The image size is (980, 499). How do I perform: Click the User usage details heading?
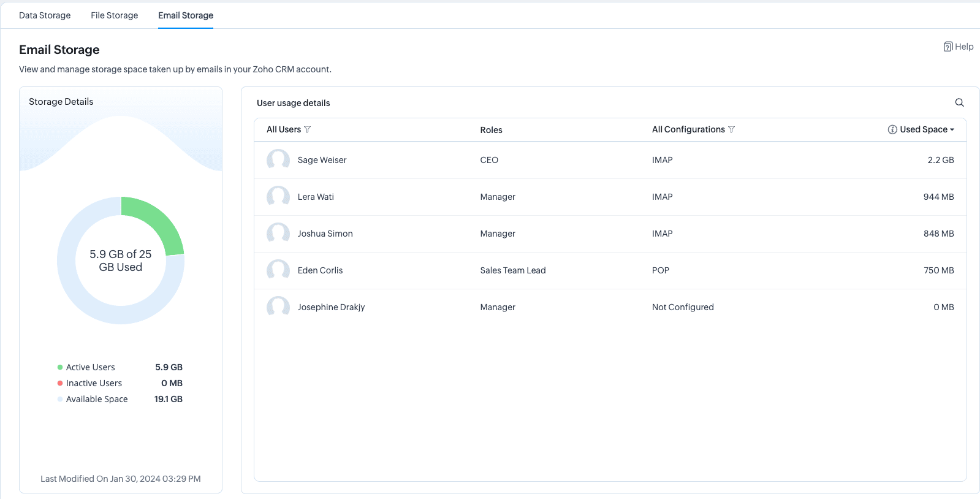click(x=294, y=103)
